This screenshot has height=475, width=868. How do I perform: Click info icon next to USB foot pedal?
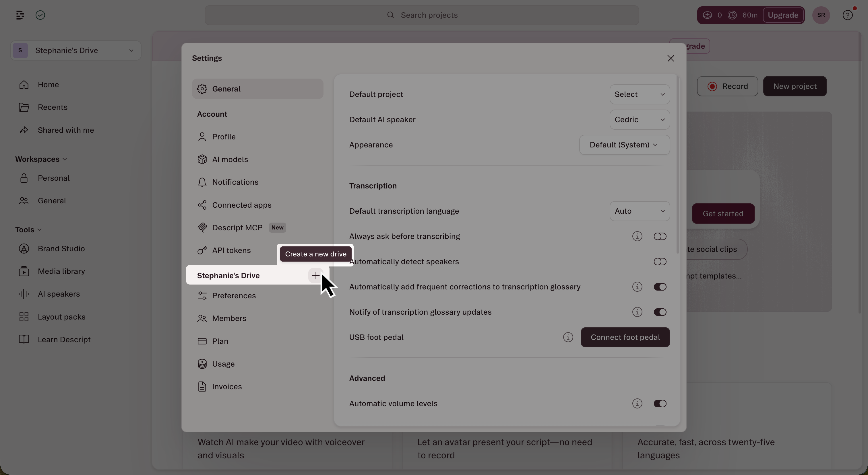point(568,337)
